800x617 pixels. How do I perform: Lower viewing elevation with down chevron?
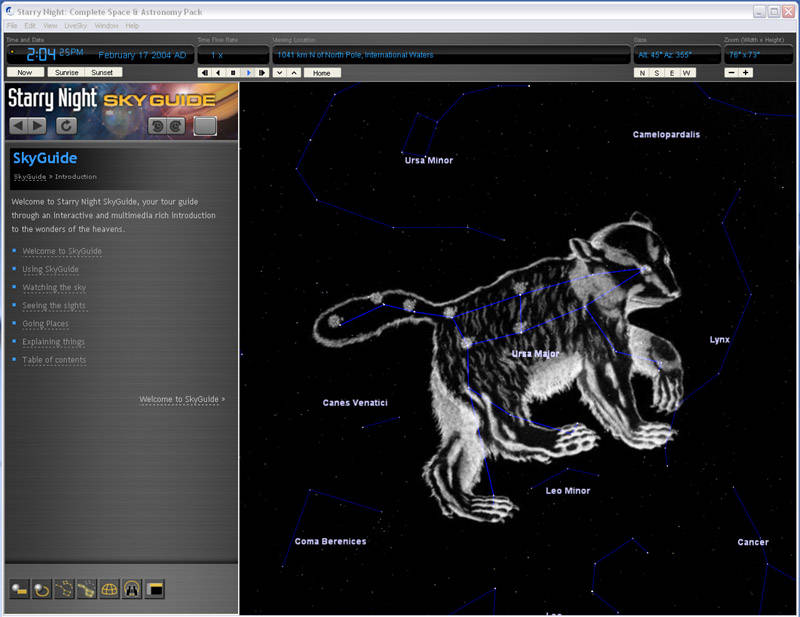[x=280, y=73]
